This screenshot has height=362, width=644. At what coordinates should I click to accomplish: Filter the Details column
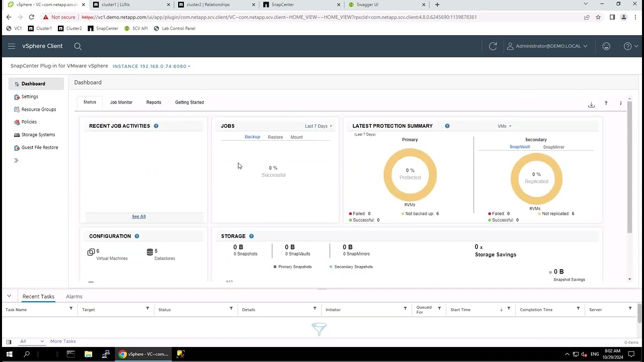click(314, 308)
